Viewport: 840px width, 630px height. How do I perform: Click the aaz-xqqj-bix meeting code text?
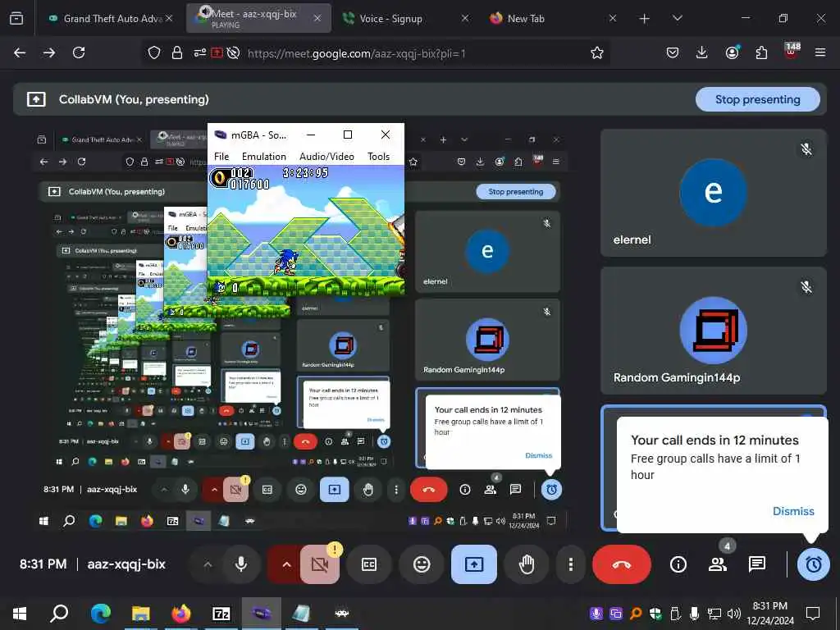point(126,564)
